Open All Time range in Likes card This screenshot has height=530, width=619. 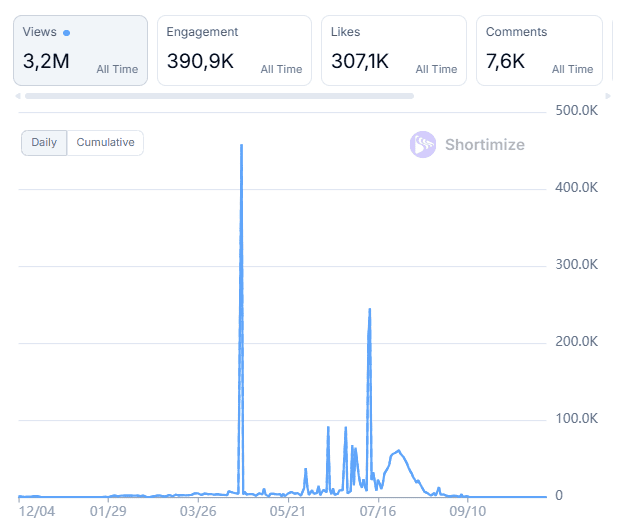pos(436,69)
